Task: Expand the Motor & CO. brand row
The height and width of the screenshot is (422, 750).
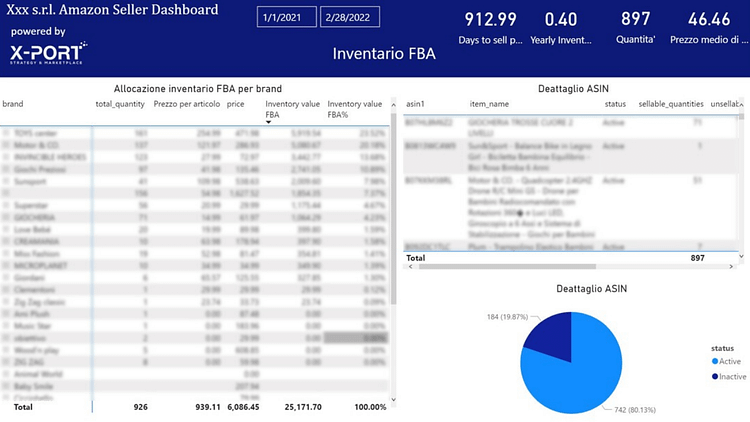Action: pos(6,144)
